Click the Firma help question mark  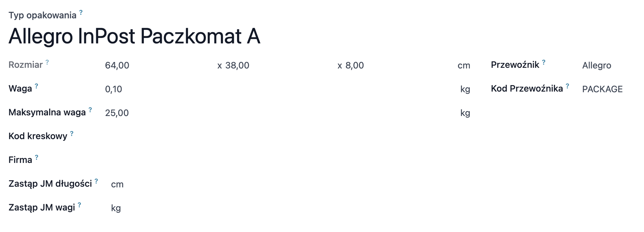pyautogui.click(x=37, y=157)
